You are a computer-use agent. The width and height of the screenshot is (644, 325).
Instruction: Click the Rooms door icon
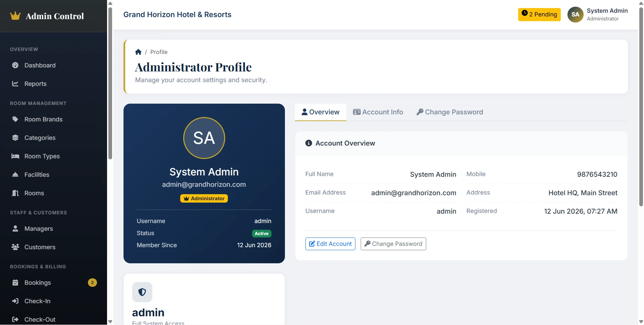tap(15, 193)
